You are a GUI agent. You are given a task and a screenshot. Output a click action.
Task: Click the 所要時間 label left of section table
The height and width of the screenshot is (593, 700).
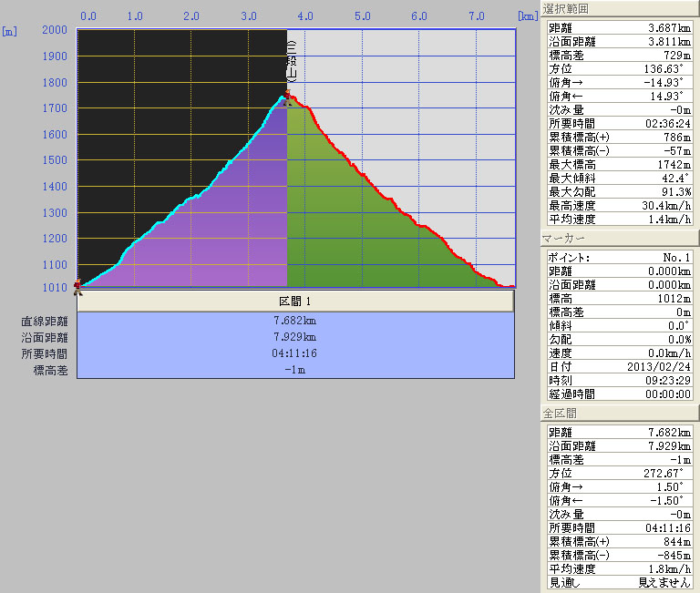click(x=45, y=353)
